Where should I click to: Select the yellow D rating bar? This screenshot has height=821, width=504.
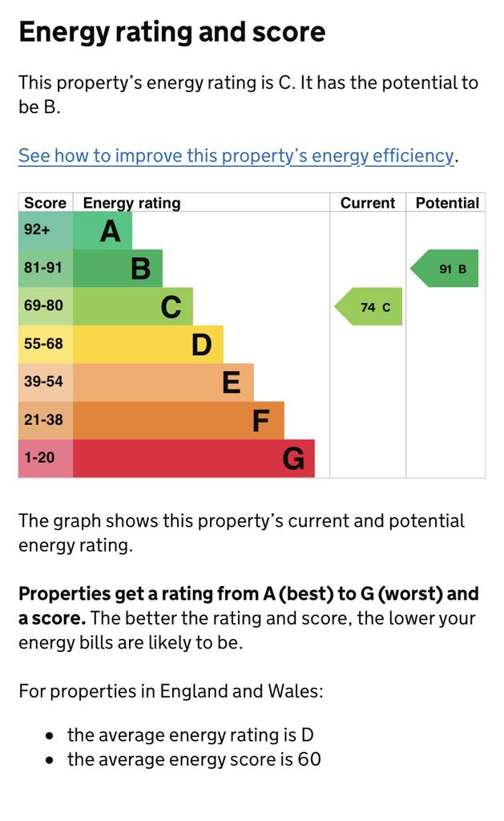(148, 345)
